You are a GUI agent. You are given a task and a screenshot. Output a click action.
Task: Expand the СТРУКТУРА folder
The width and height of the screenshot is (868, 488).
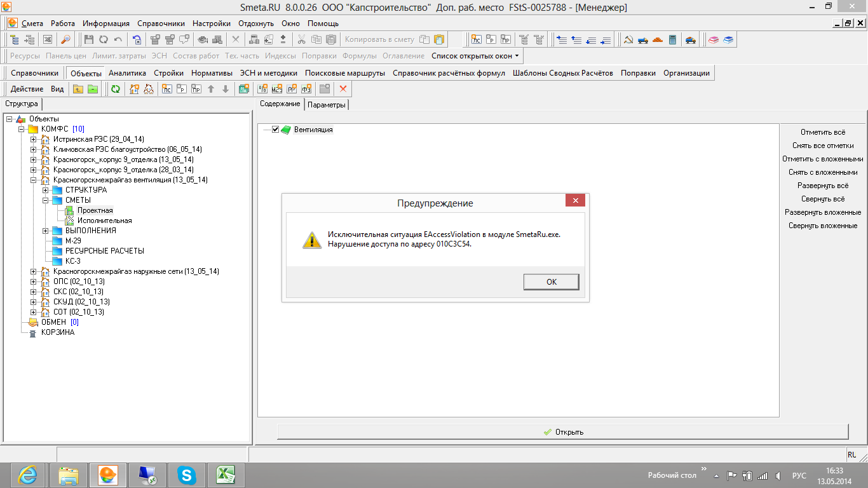[x=46, y=190]
